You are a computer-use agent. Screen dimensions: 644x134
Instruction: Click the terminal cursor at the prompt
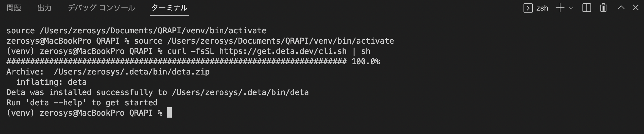click(169, 113)
